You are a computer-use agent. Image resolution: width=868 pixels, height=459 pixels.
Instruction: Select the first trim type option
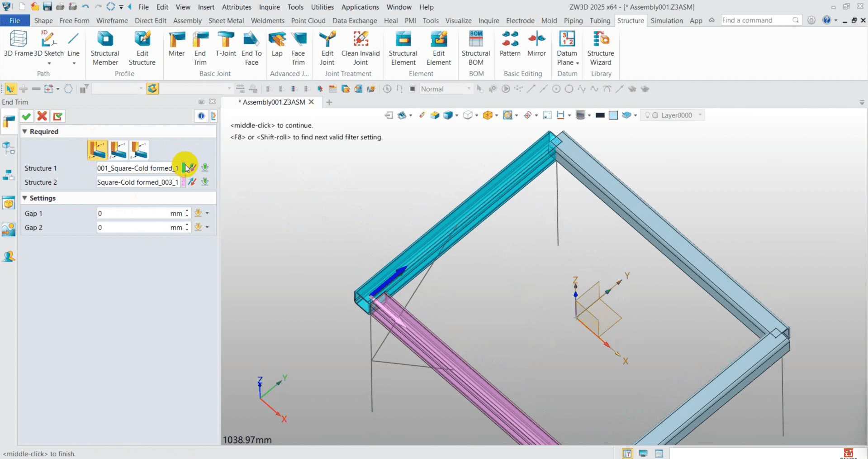[97, 150]
